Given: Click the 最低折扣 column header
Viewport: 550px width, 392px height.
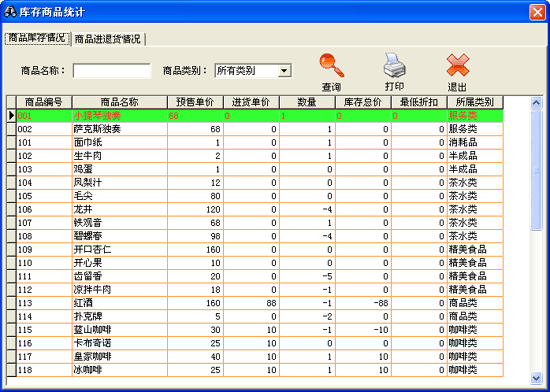Looking at the screenshot, I should click(419, 102).
